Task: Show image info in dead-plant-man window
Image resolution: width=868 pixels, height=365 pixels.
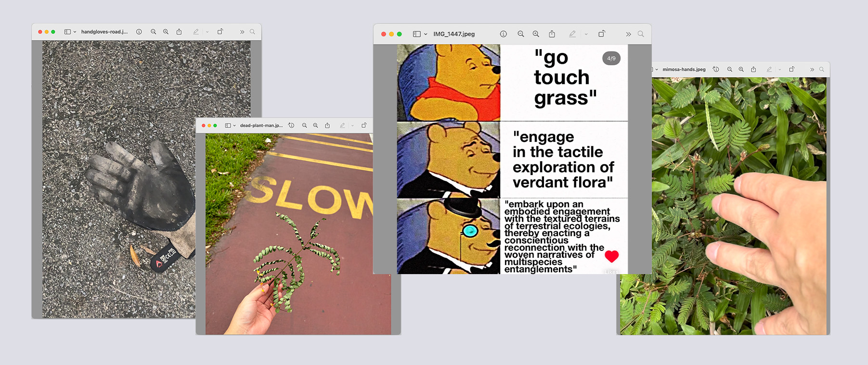Action: tap(291, 126)
